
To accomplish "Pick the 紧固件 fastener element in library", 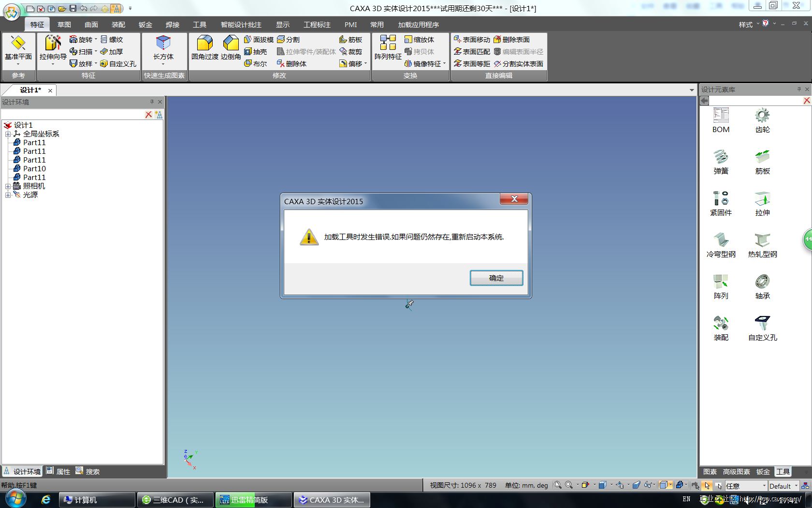I will pos(721,204).
